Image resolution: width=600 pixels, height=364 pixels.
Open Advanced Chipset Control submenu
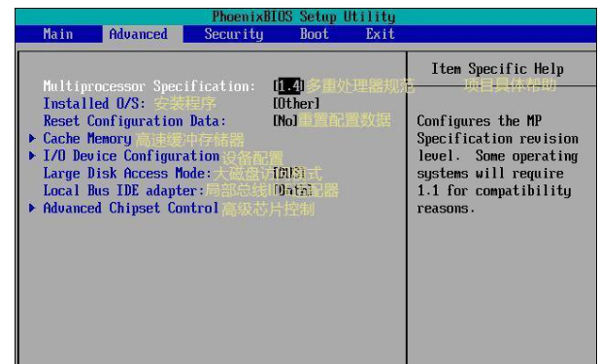point(131,209)
